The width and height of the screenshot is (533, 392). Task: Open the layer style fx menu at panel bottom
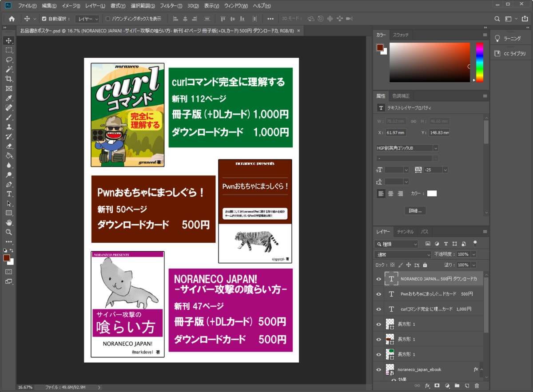tap(427, 386)
